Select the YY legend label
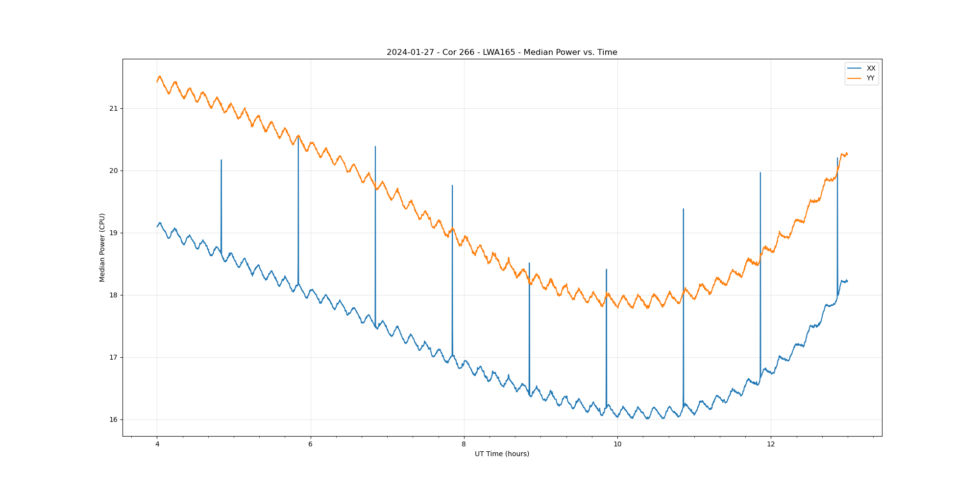The height and width of the screenshot is (490, 980). [x=871, y=78]
